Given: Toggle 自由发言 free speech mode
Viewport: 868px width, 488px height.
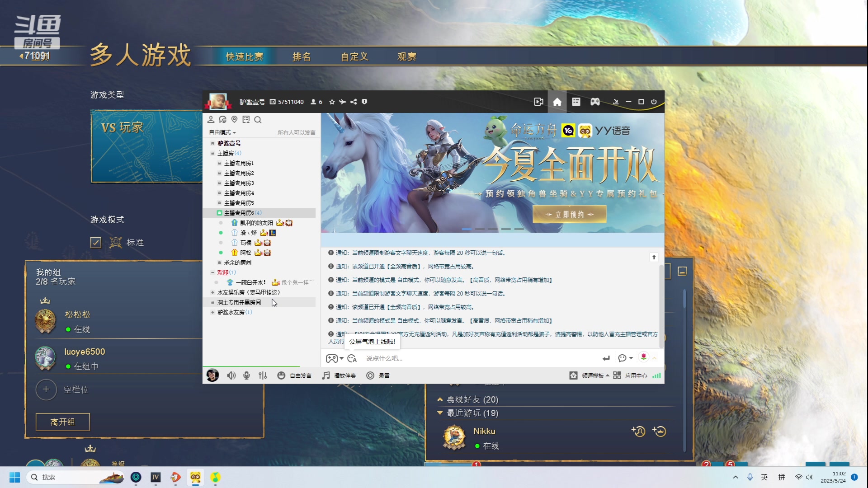Looking at the screenshot, I should click(294, 375).
